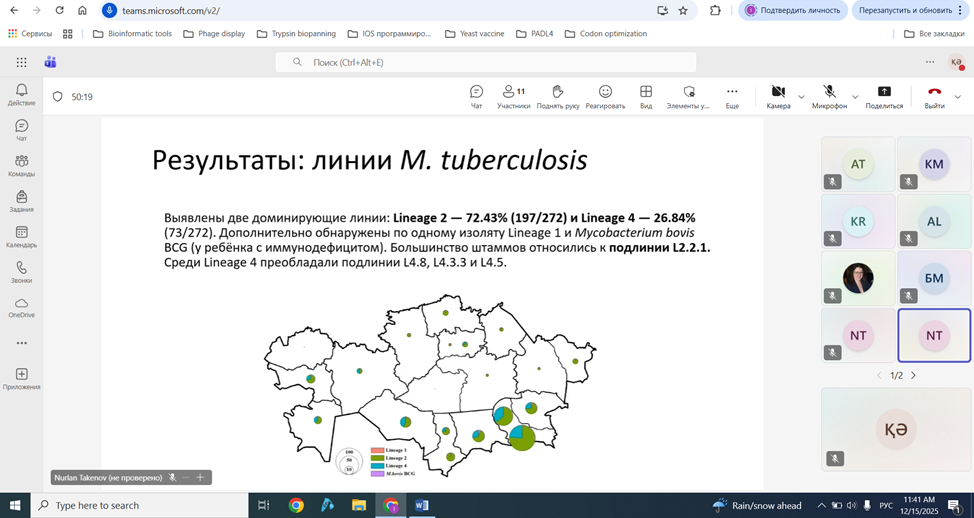Expand the Camera options arrow
Viewport: 974px width, 518px height.
pyautogui.click(x=801, y=97)
